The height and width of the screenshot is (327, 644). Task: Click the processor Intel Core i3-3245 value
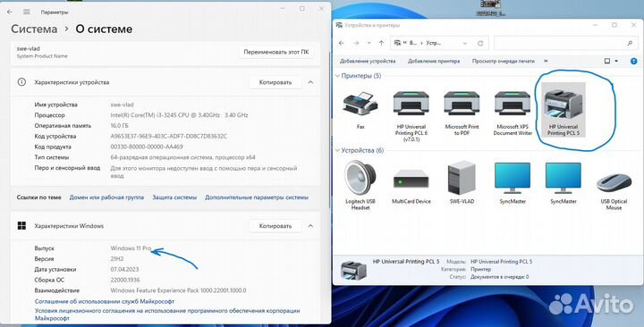(x=179, y=115)
